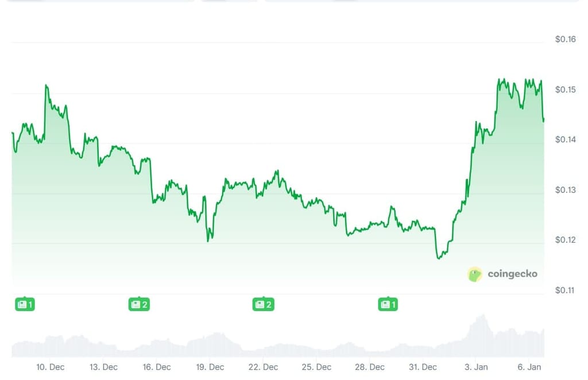Click the $0.16 price axis label
Screen dimensions: 588x380
[x=566, y=40]
